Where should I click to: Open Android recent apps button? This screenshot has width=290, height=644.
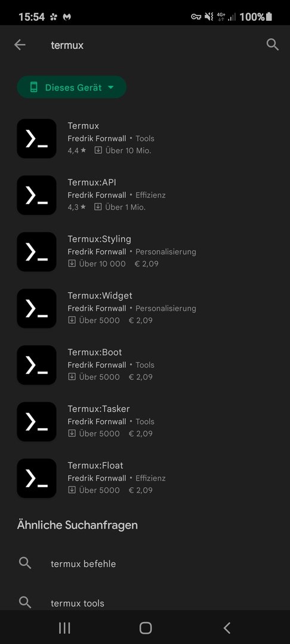64,627
